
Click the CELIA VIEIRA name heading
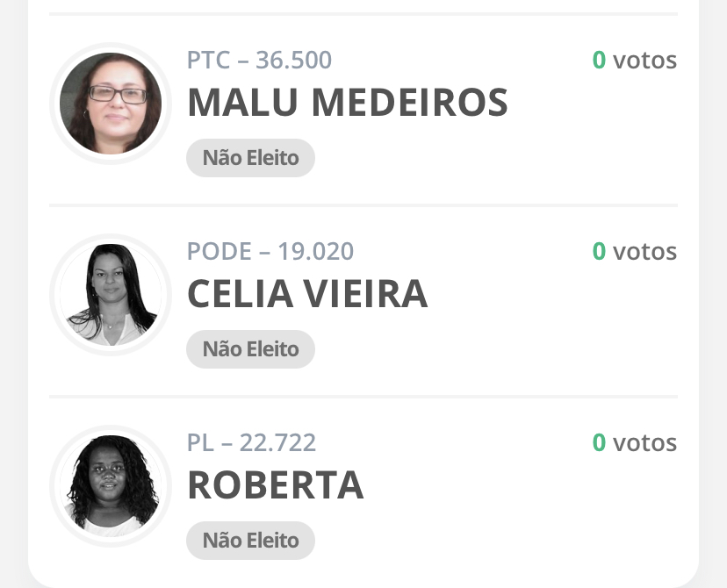[307, 294]
